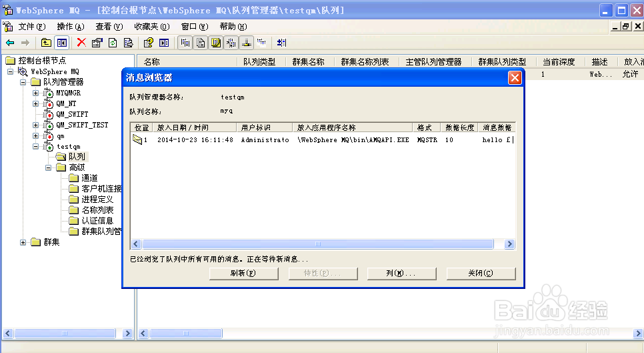Open the 帮助(H) menu

point(233,27)
